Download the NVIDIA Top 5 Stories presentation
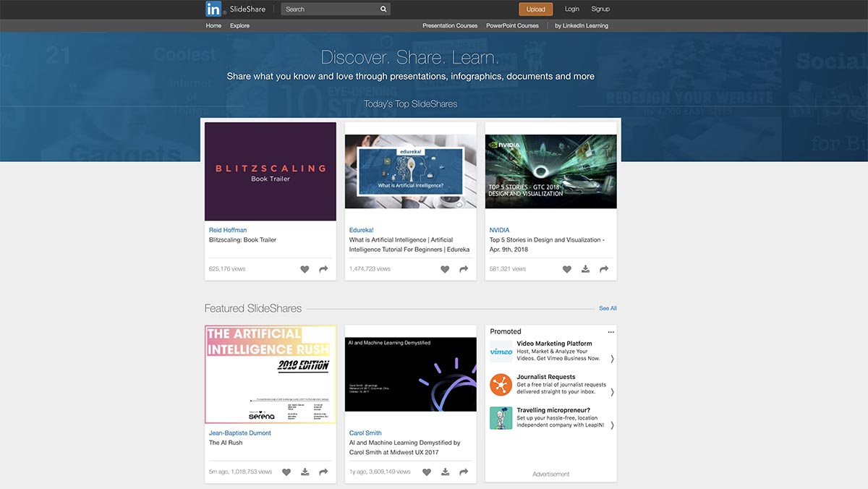This screenshot has height=489, width=868. 585,268
